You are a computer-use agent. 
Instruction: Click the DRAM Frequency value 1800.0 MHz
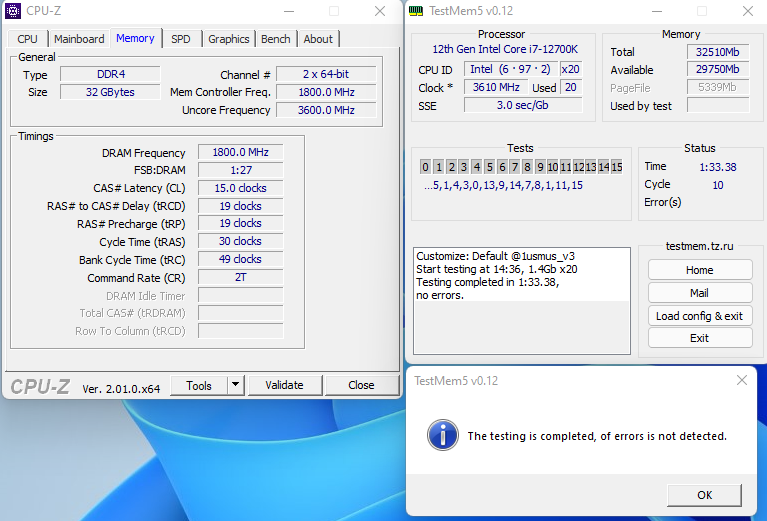coord(240,152)
